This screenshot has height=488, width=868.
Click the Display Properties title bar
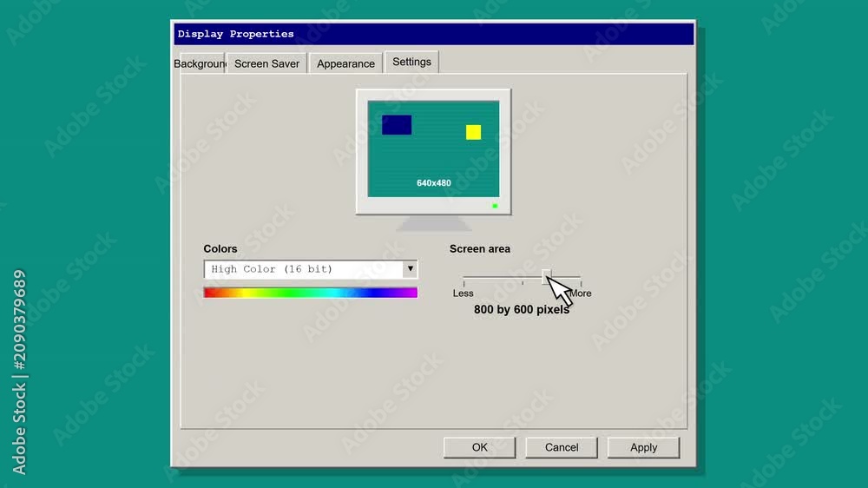[x=433, y=34]
